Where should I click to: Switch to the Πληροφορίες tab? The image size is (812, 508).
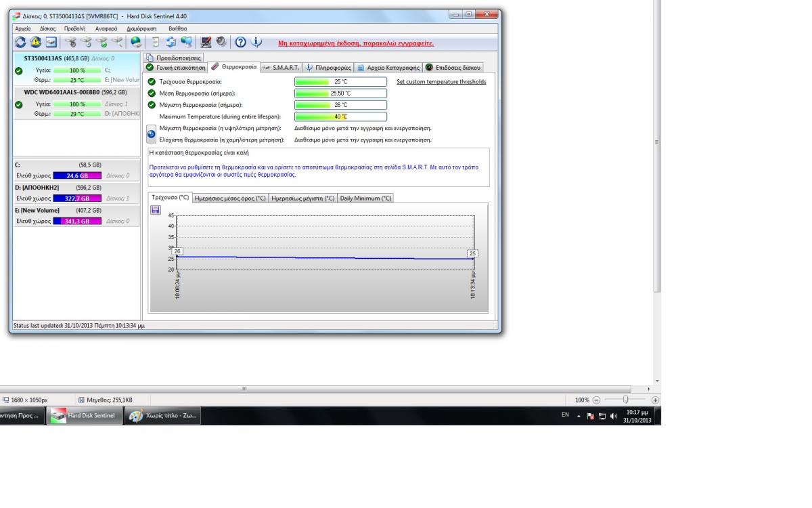(328, 68)
